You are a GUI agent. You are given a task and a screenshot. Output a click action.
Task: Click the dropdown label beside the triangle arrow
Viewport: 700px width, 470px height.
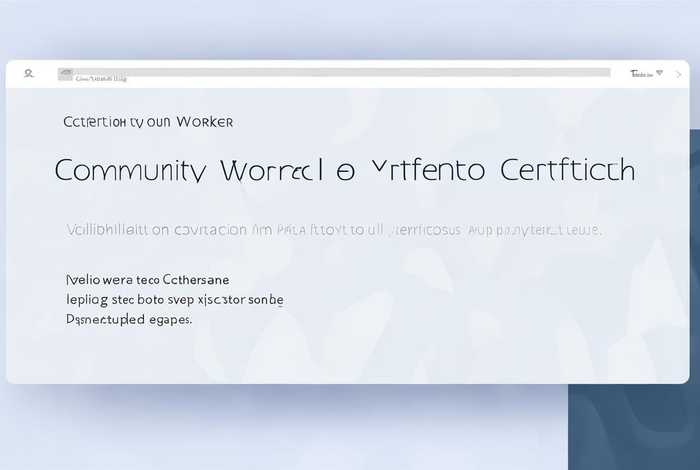[641, 73]
